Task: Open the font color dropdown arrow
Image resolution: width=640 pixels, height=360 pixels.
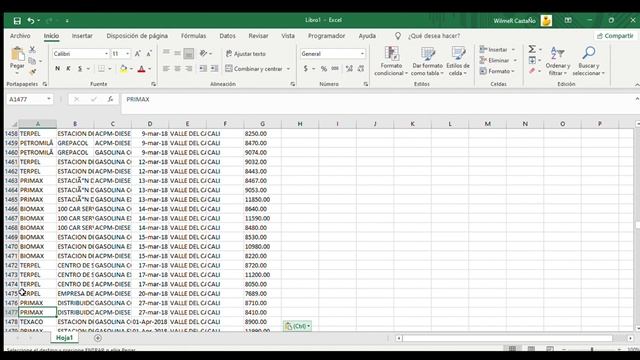Action: (x=150, y=69)
